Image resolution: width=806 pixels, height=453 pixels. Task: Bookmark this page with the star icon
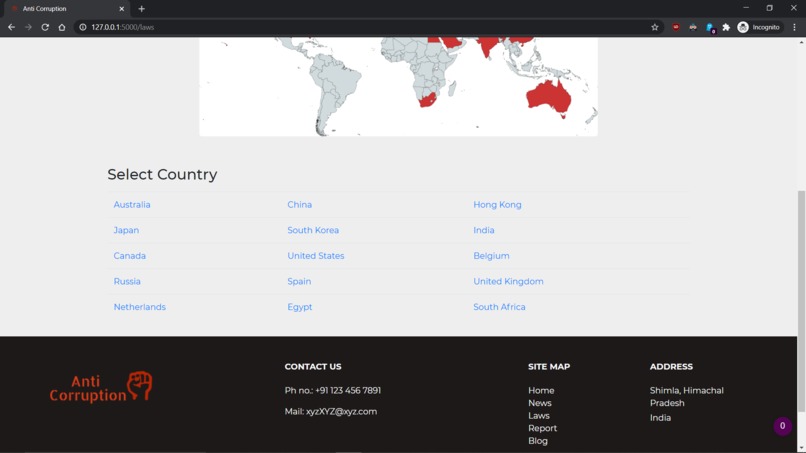pyautogui.click(x=654, y=27)
